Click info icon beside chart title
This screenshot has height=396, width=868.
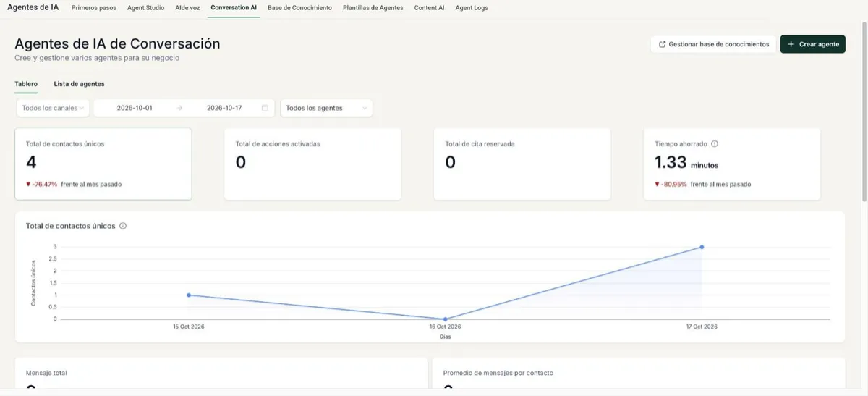click(x=123, y=226)
